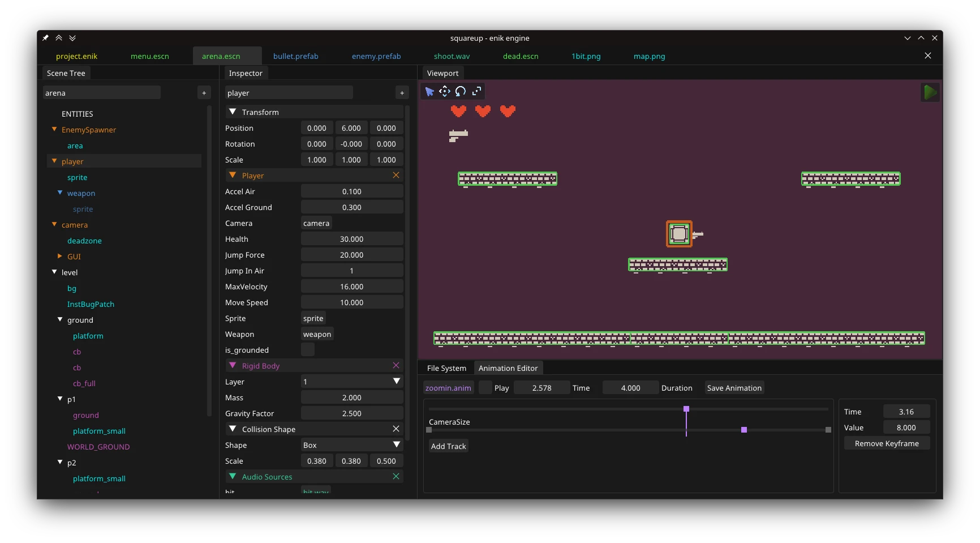The image size is (980, 543).
Task: Remove the Audio Sources component
Action: 396,477
